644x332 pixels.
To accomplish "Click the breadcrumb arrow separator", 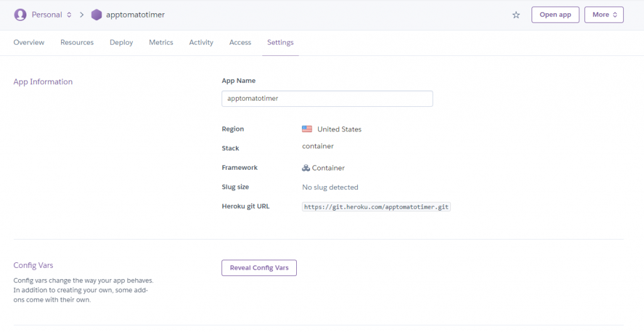I will [82, 14].
